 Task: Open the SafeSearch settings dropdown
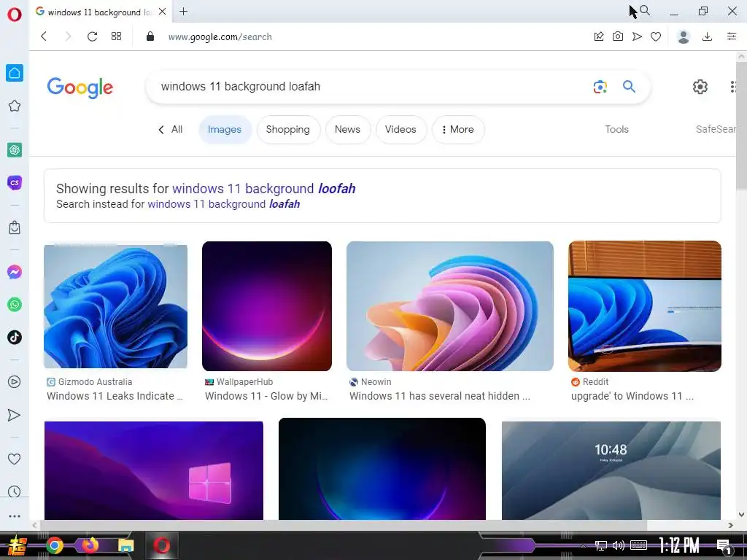[x=716, y=130]
